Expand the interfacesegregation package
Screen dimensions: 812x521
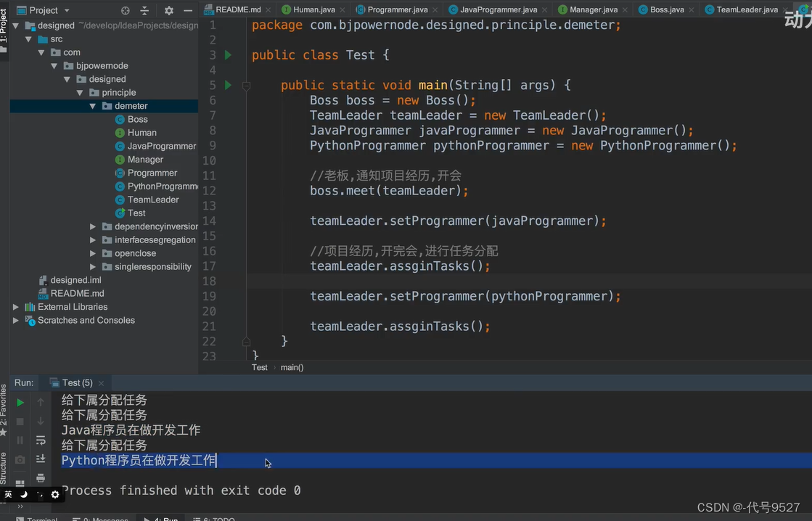[93, 239]
